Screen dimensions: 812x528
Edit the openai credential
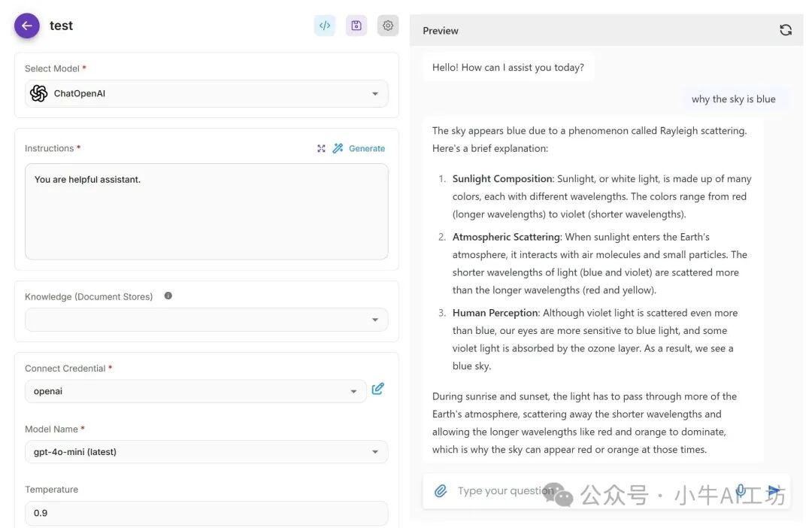pyautogui.click(x=377, y=388)
